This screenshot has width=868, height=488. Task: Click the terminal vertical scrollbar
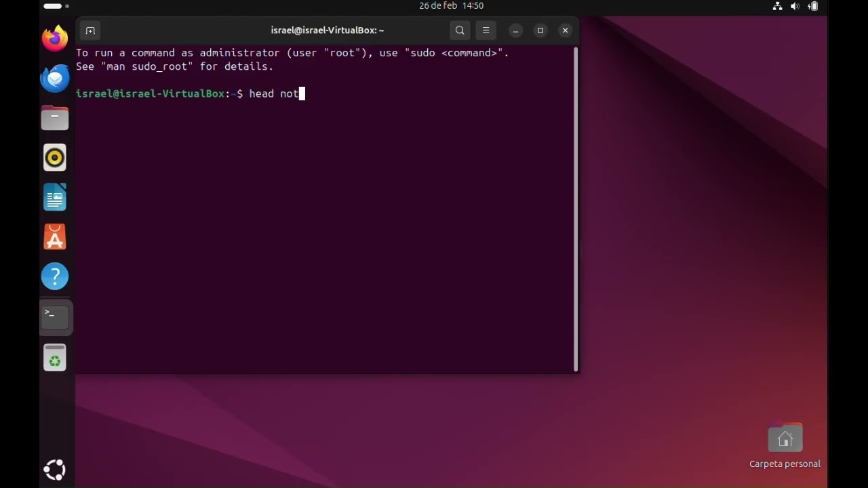click(x=576, y=209)
